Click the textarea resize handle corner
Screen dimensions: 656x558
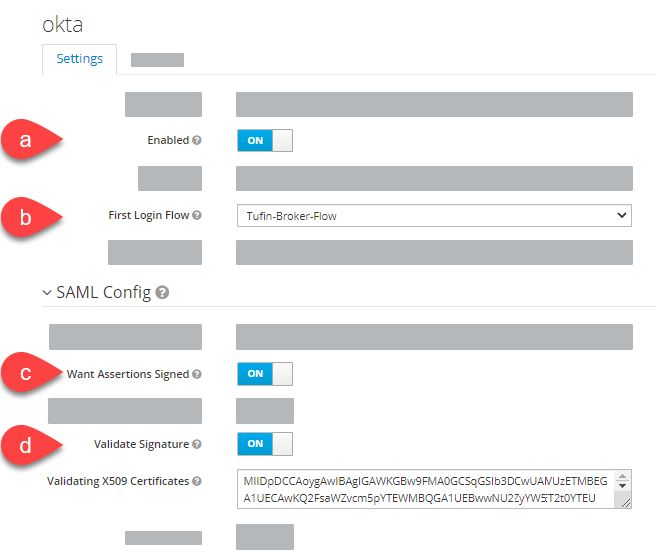pos(625,503)
